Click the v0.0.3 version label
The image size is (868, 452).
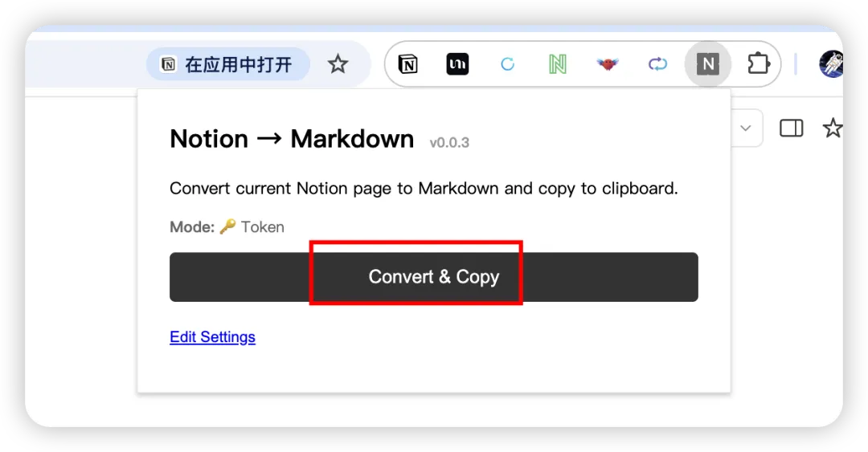(449, 143)
